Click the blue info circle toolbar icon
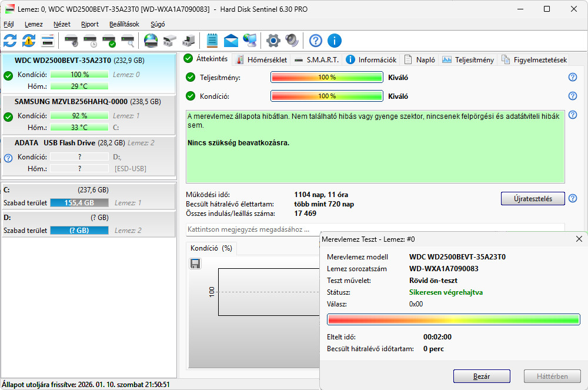 (x=335, y=41)
